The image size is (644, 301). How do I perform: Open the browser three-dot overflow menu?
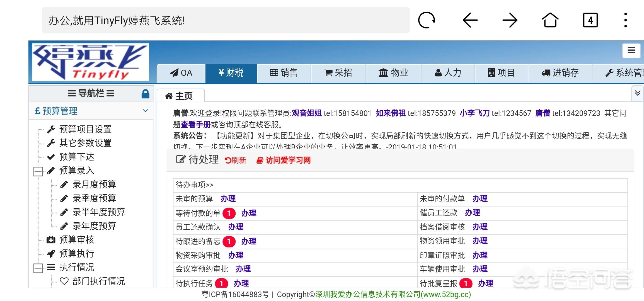click(626, 20)
